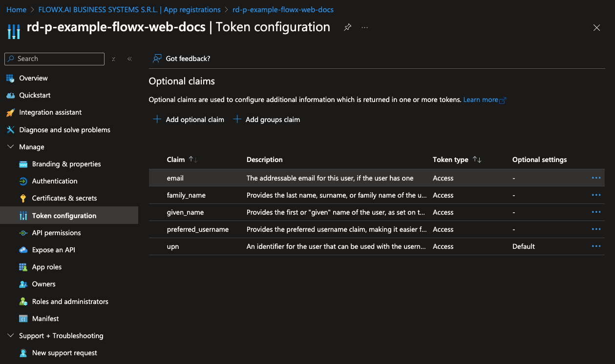
Task: Click the New support request icon
Action: (23, 353)
